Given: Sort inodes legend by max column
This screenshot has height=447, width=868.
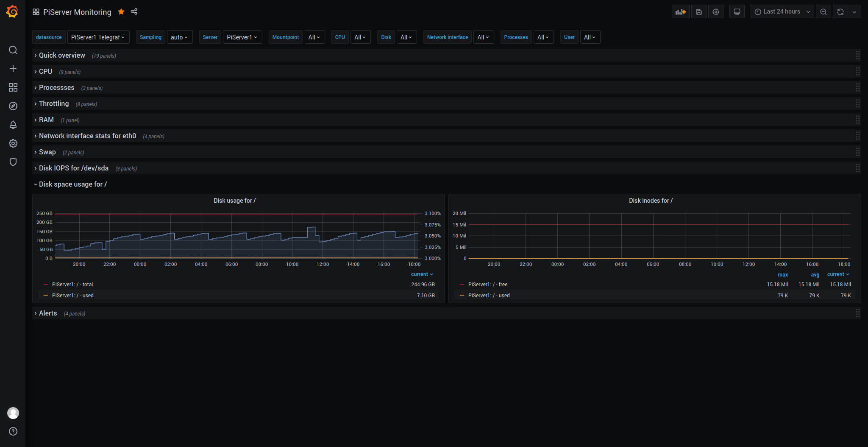Looking at the screenshot, I should click(782, 275).
